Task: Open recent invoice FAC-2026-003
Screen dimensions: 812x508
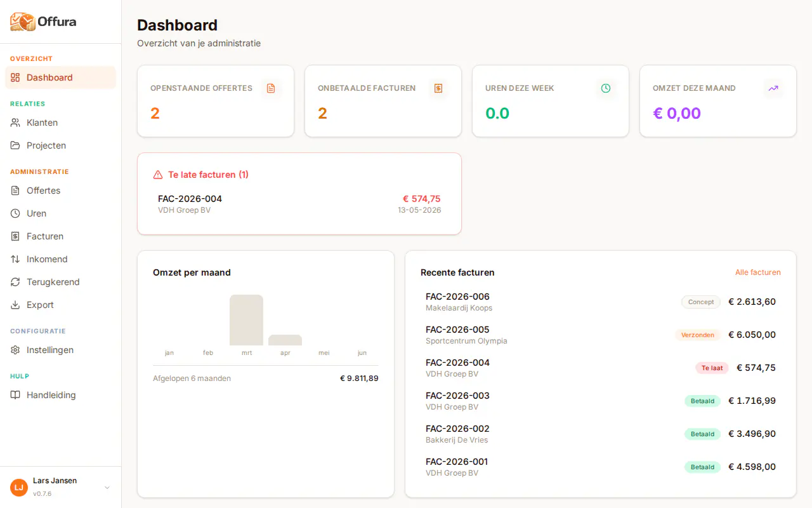Action: tap(601, 401)
